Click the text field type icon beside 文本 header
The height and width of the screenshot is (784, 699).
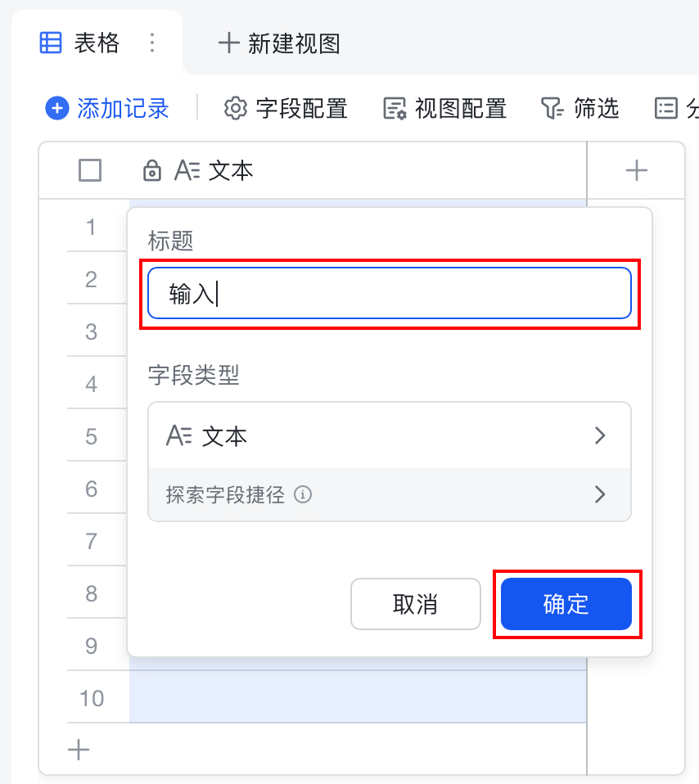click(187, 171)
